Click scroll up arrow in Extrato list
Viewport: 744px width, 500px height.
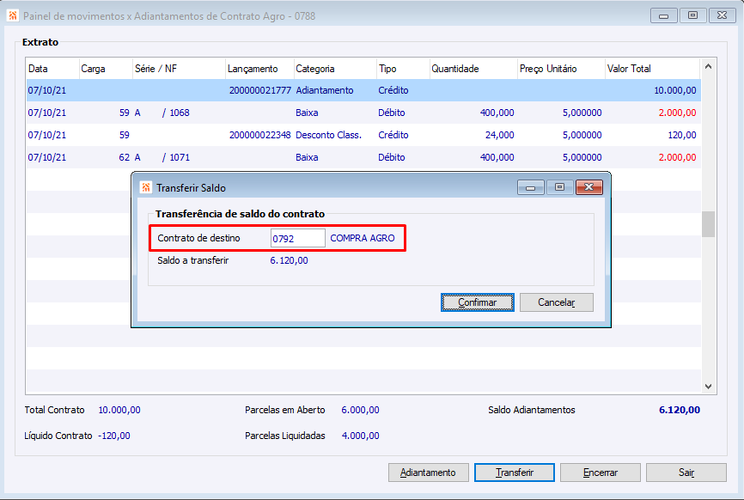tap(708, 67)
